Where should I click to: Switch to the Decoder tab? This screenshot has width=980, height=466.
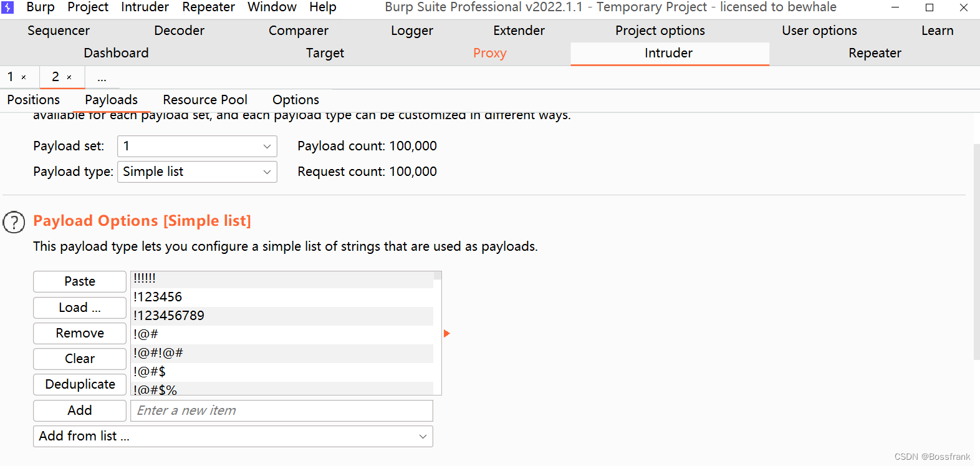[x=179, y=31]
